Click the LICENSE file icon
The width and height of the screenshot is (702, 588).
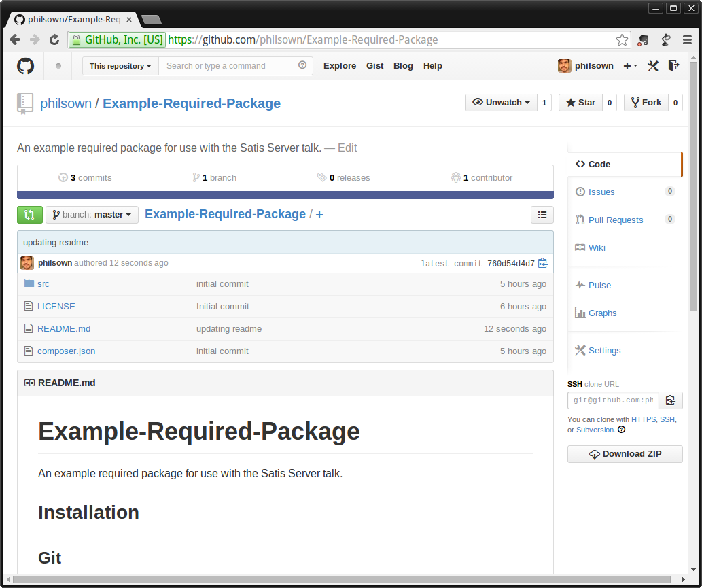29,306
